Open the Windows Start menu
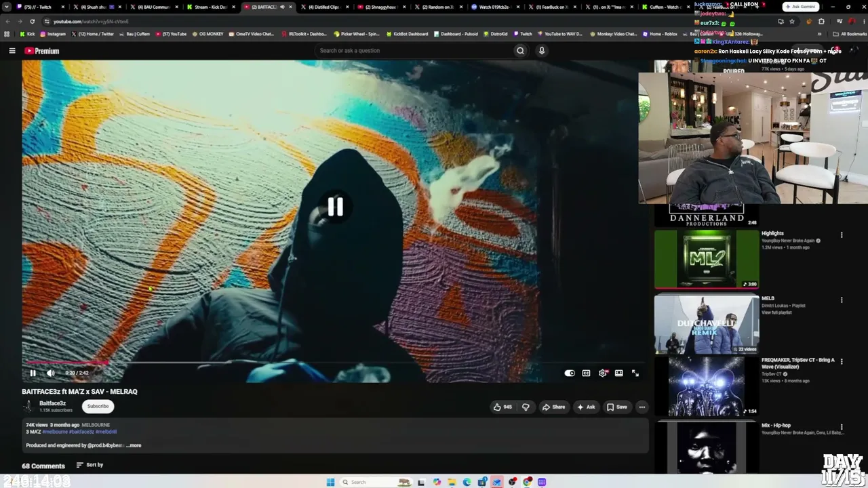Viewport: 868px width, 488px height. click(330, 482)
